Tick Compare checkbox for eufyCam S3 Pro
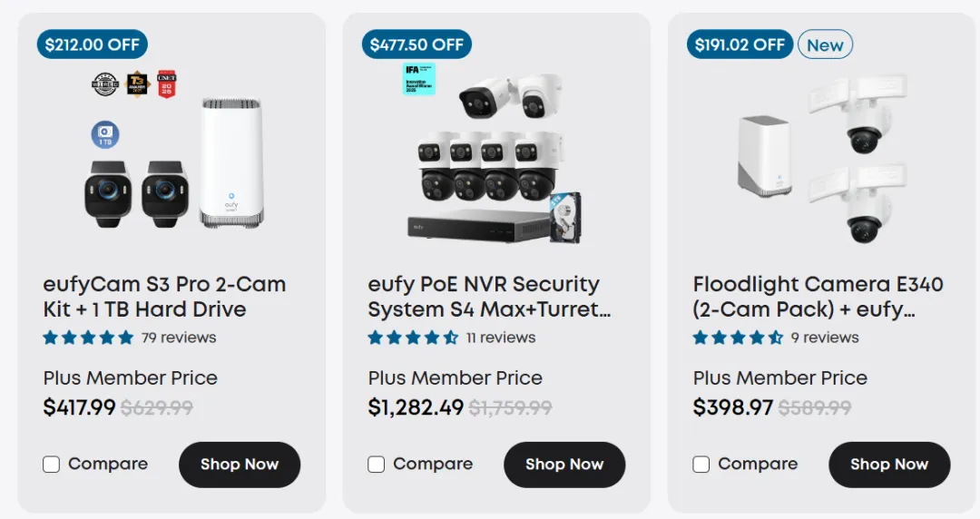The image size is (980, 519). tap(52, 465)
